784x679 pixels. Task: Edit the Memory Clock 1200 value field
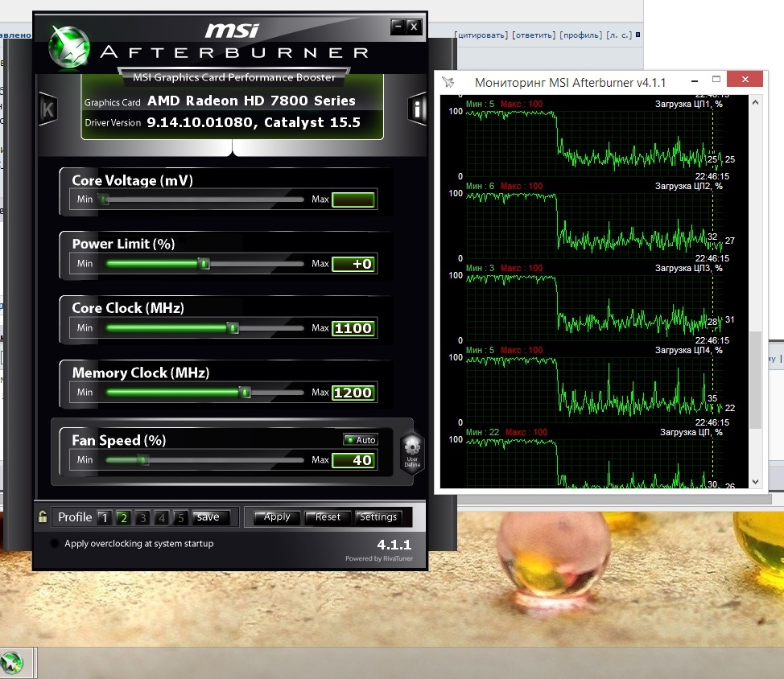pyautogui.click(x=353, y=393)
